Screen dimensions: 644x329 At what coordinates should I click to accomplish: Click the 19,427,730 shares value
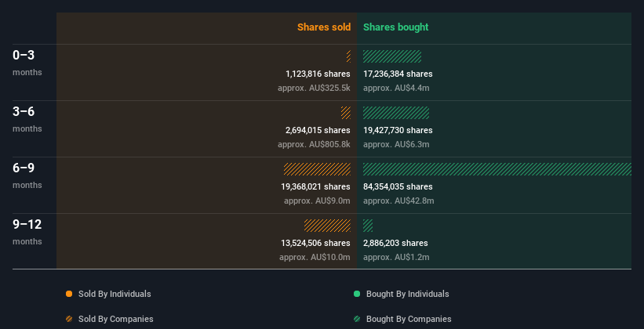(x=398, y=130)
